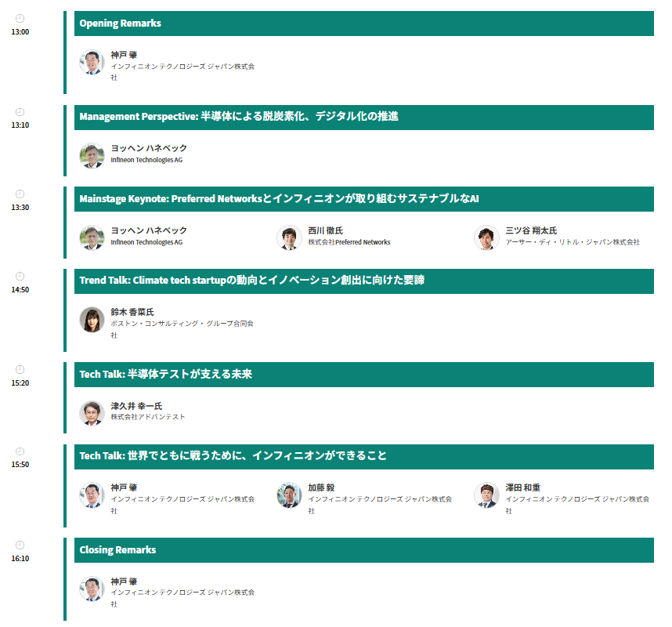Select speaker name 加藤 毅
Screen dimensions: 672x627
(x=321, y=487)
